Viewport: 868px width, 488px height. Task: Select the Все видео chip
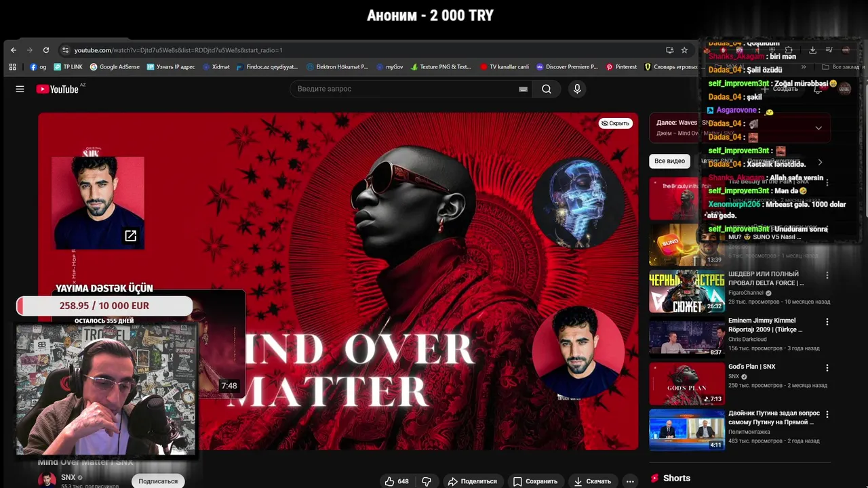[x=669, y=161]
